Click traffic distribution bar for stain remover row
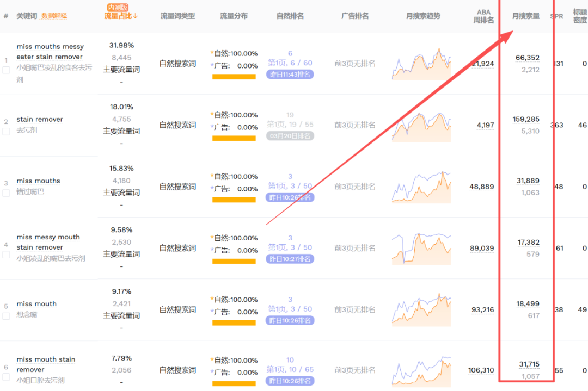This screenshot has width=588, height=391. click(234, 138)
